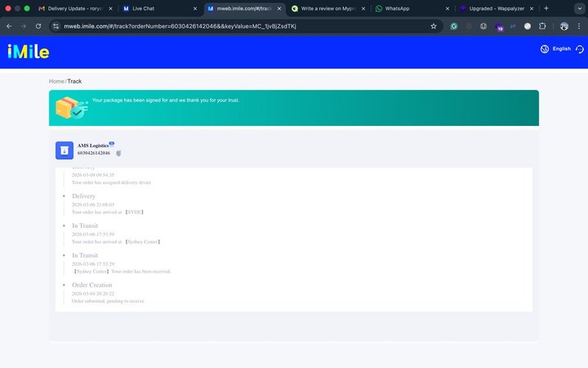Switch to the Live Chat tab
Screen dimensions: 588x368
click(x=159, y=8)
